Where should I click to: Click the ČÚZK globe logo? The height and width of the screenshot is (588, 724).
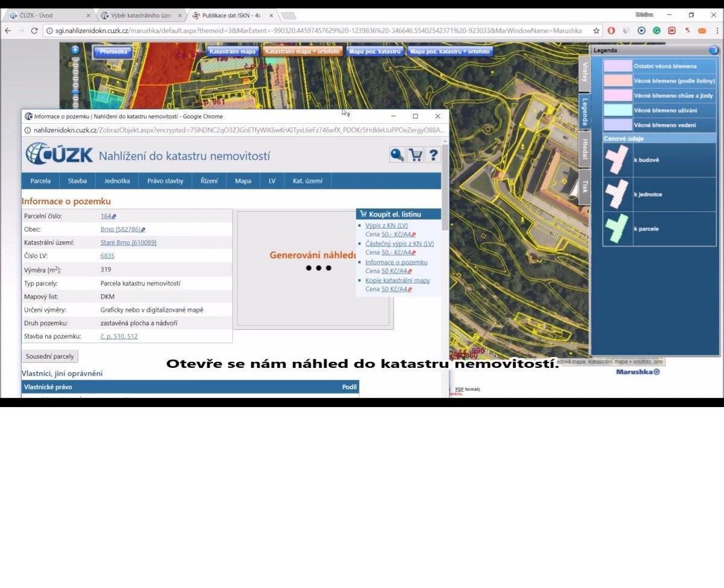36,154
